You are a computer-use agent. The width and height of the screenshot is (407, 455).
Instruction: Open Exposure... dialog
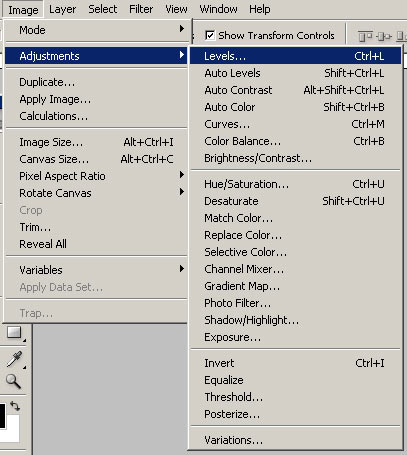click(x=295, y=337)
